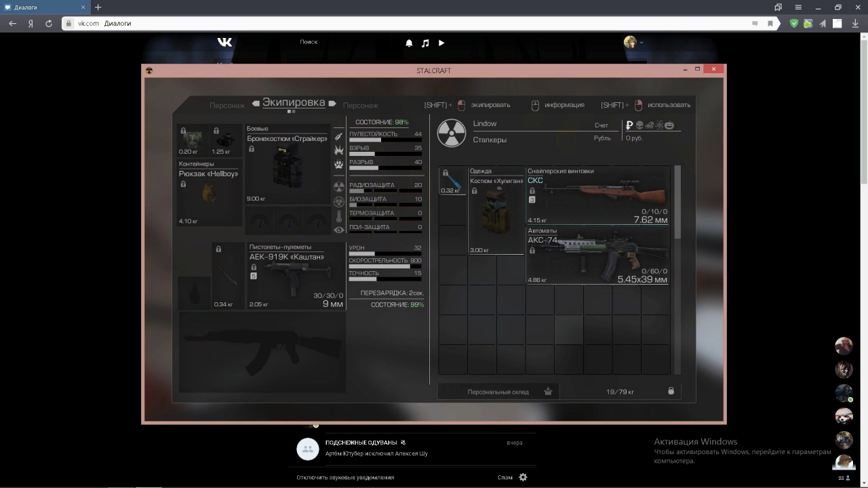Maximize the STALCRAFT window
This screenshot has width=868, height=488.
pyautogui.click(x=697, y=69)
